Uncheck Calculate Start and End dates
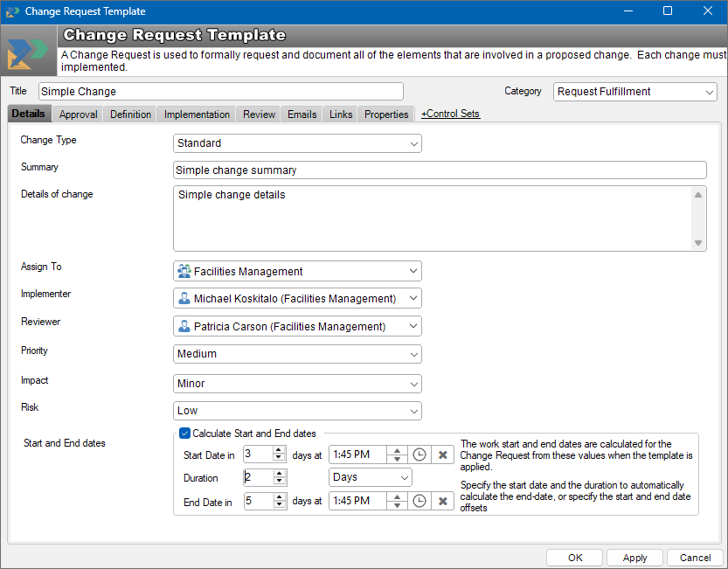Screen dimensions: 728x569 [x=184, y=434]
